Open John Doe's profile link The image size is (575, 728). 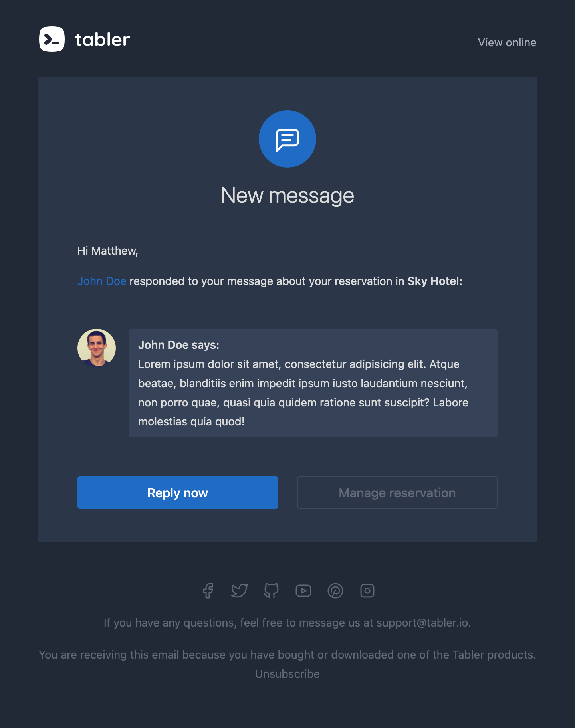pyautogui.click(x=102, y=281)
